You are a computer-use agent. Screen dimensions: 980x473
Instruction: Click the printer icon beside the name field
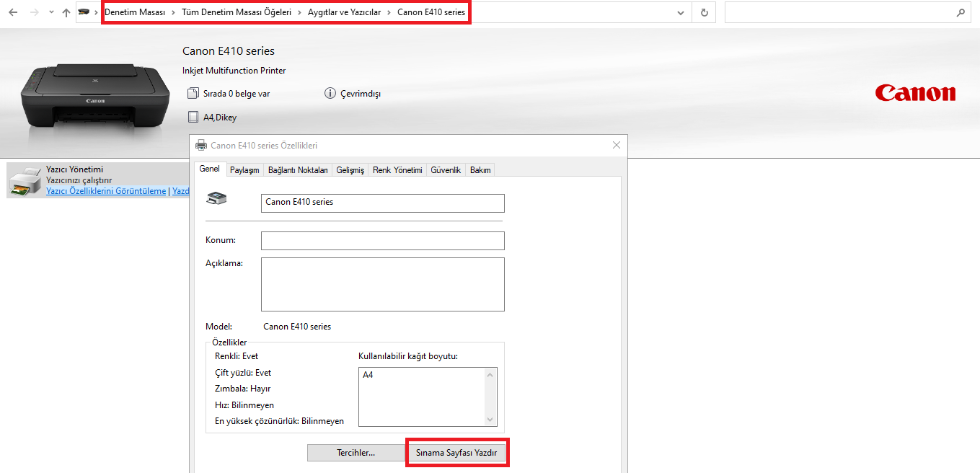coord(217,198)
